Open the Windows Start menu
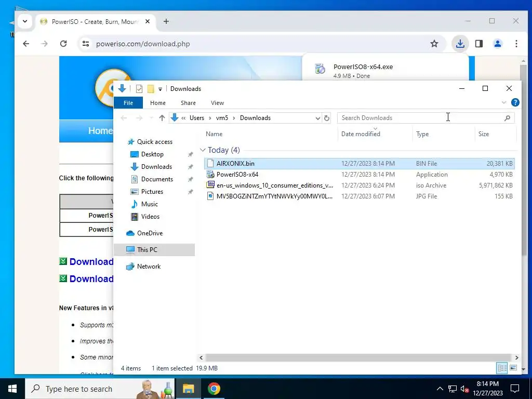Image resolution: width=532 pixels, height=399 pixels. [x=12, y=389]
